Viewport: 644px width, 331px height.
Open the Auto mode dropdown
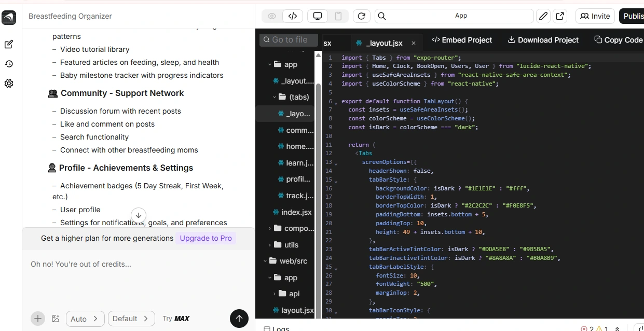tap(85, 319)
